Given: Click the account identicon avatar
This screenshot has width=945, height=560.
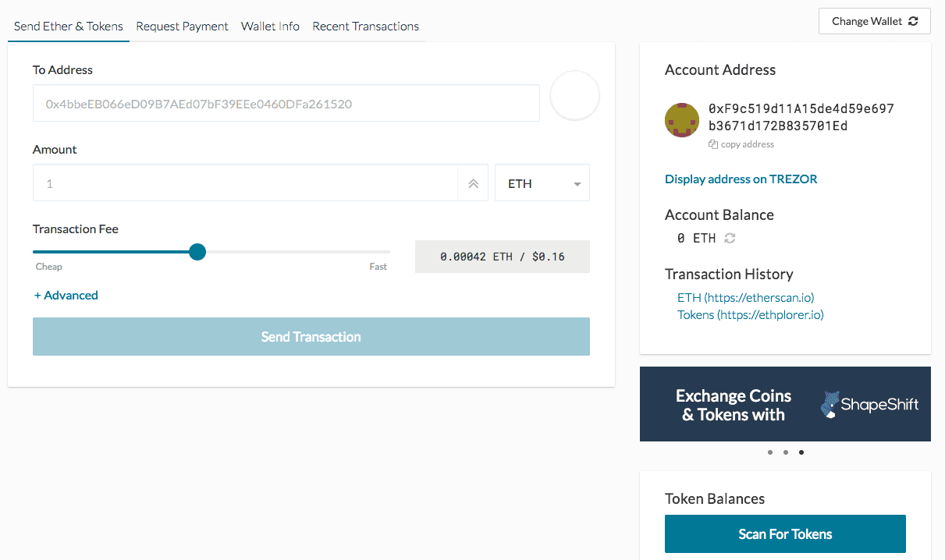Looking at the screenshot, I should click(x=681, y=120).
